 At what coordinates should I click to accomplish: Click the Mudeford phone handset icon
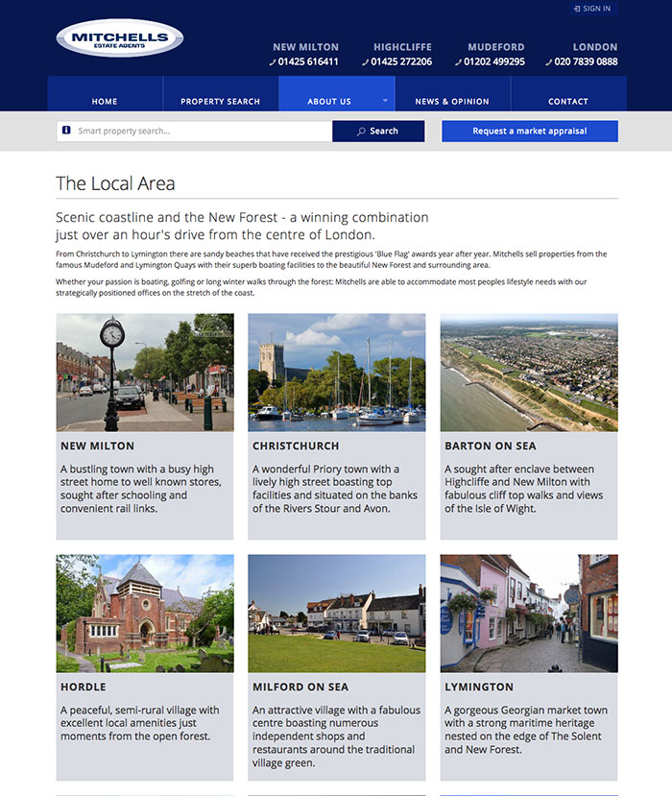coord(458,62)
